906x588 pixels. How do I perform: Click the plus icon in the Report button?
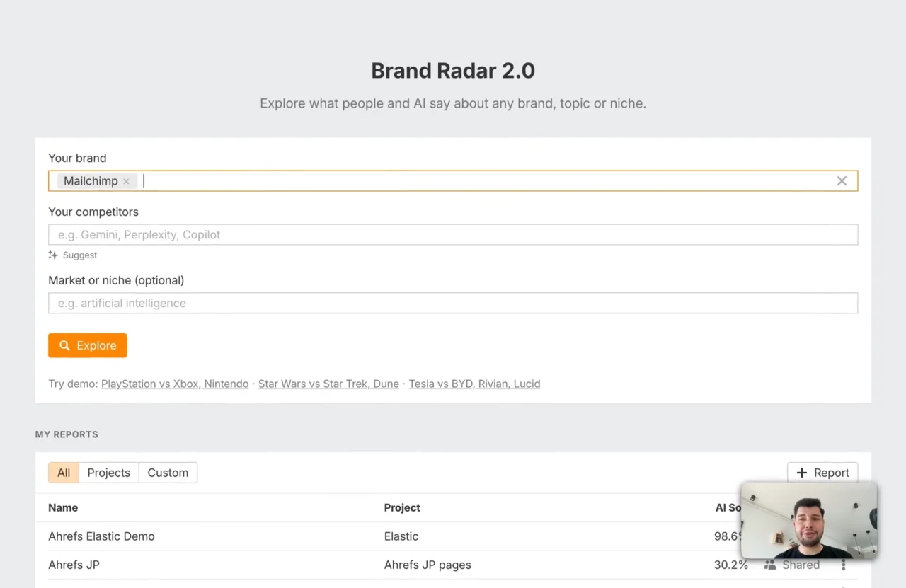(x=801, y=473)
